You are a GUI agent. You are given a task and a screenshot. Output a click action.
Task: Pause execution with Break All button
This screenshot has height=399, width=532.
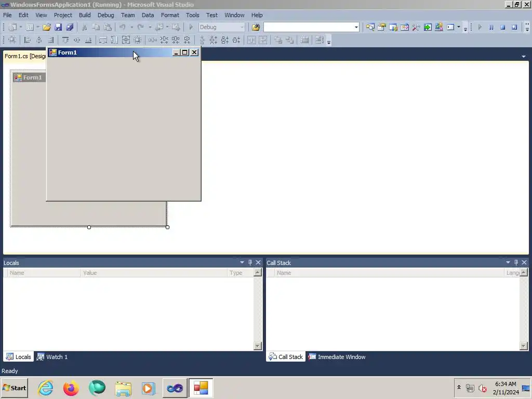(491, 27)
